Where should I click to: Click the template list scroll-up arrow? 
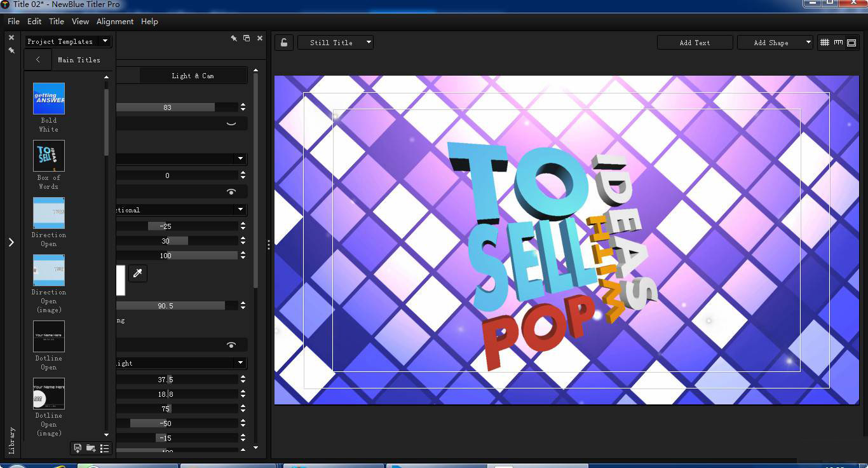(106, 77)
